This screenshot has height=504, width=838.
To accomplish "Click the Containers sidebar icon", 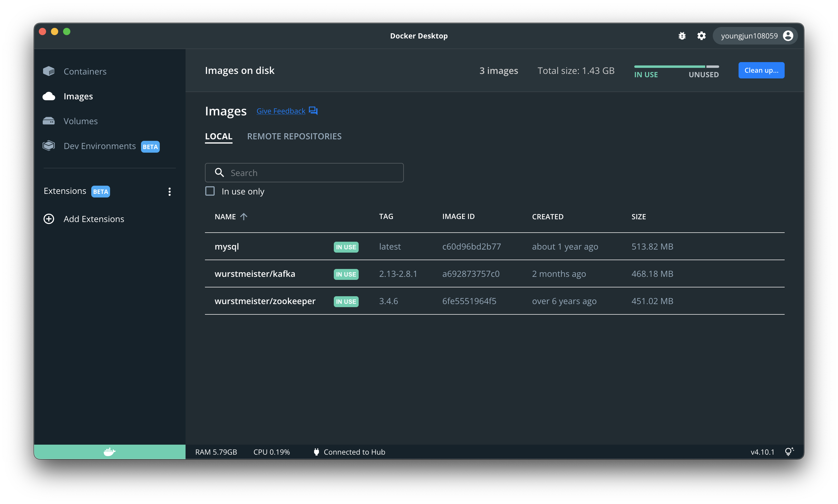I will tap(49, 71).
